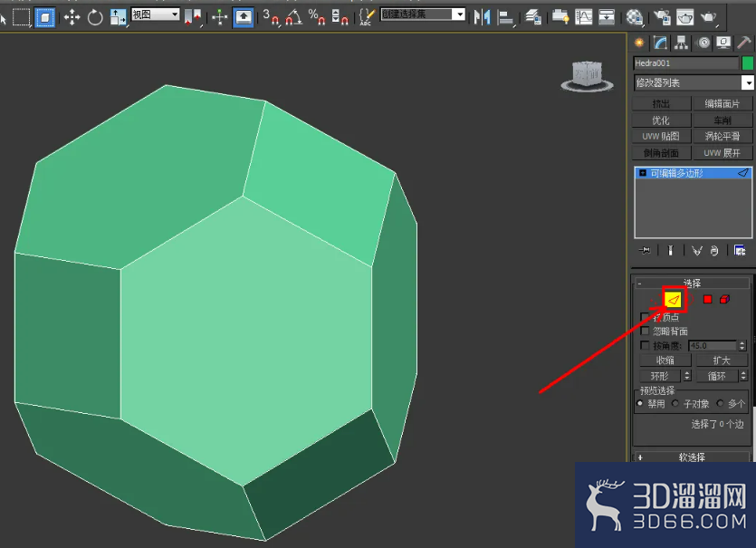Screen dimensions: 756x548
Task: Open the Curve Editor
Action: coord(583,18)
